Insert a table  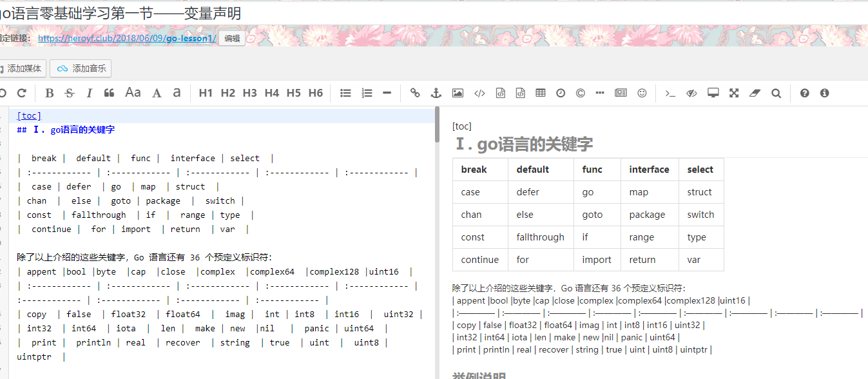point(541,93)
